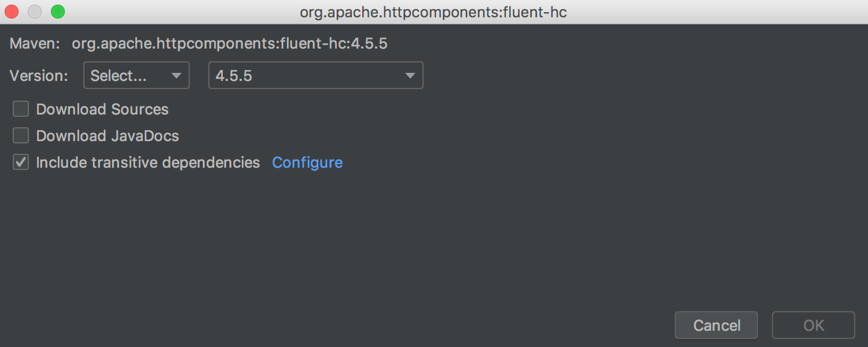Screen dimensions: 868x347
Task: Open the 4.5.5 version combo box
Action: click(315, 76)
